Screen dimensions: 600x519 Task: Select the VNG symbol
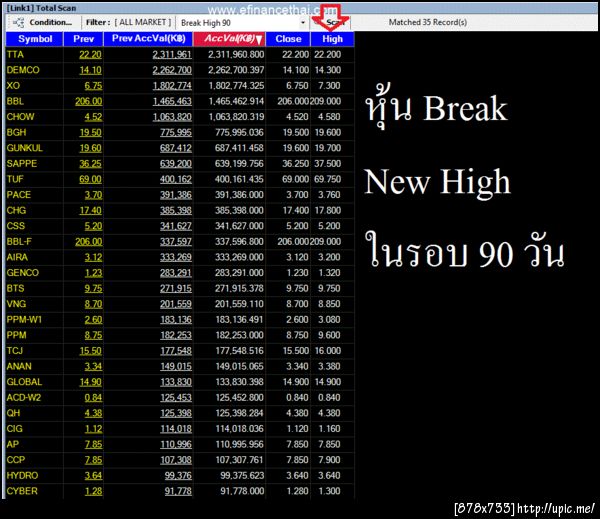16,304
